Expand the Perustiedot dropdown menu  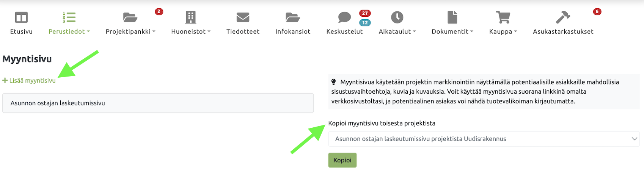(69, 31)
